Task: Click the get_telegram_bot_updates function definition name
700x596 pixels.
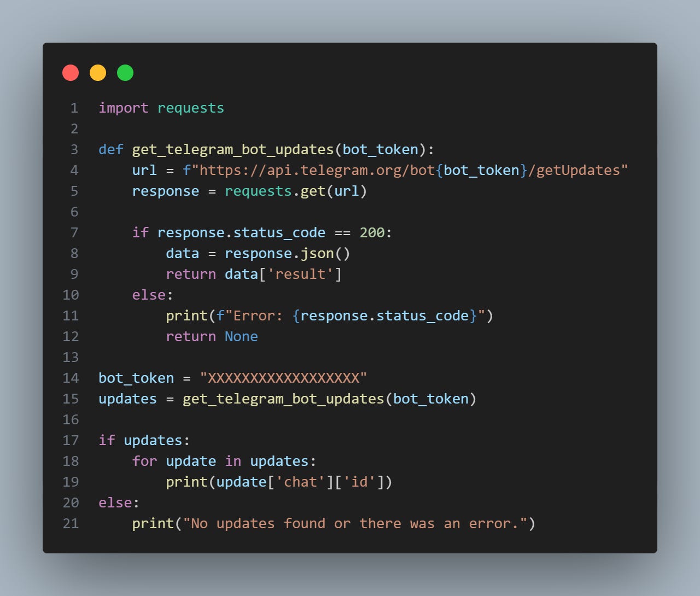Action: [233, 150]
